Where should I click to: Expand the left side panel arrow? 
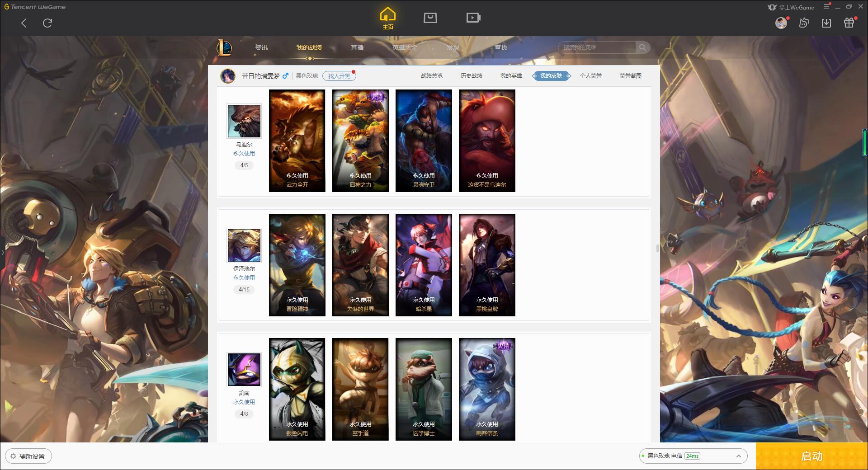(x=2, y=252)
